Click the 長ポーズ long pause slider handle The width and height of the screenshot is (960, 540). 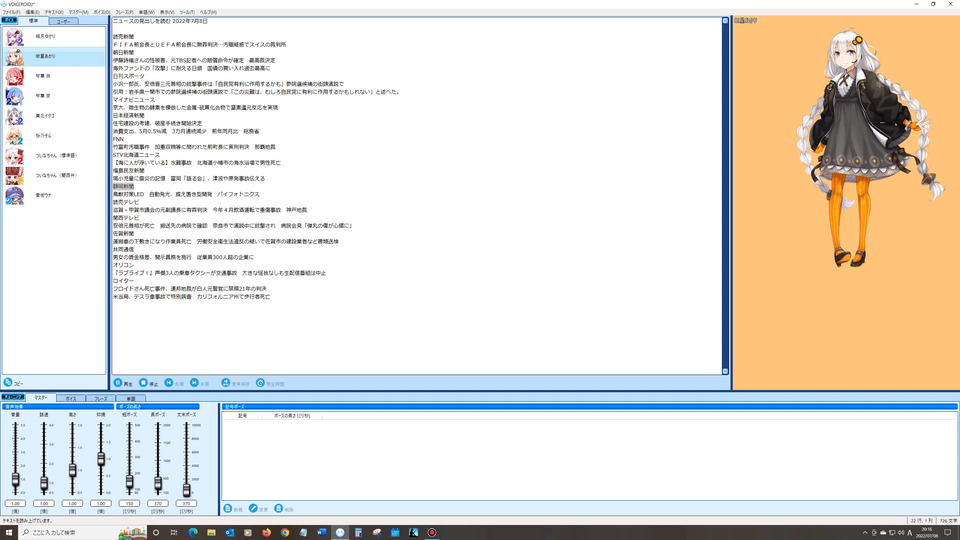tap(158, 484)
